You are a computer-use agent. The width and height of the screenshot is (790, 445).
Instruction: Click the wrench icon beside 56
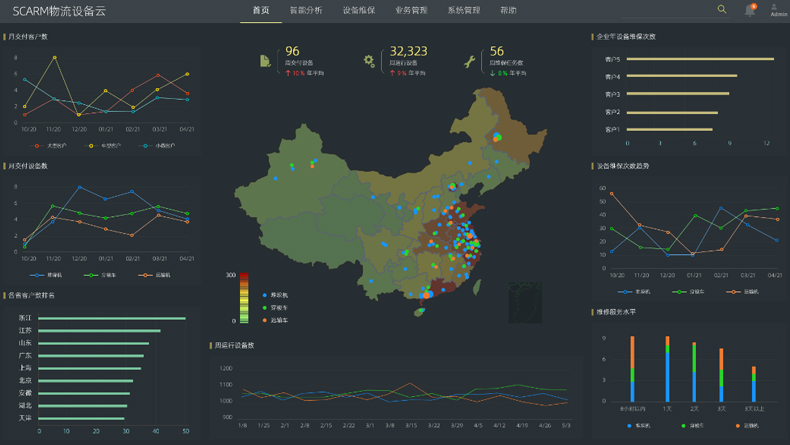[x=469, y=61]
